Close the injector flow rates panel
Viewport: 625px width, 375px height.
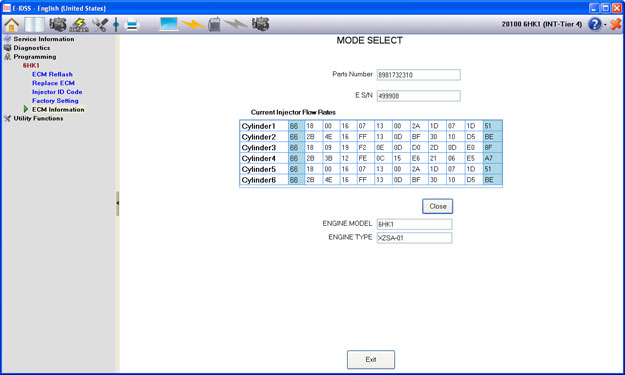click(x=438, y=206)
